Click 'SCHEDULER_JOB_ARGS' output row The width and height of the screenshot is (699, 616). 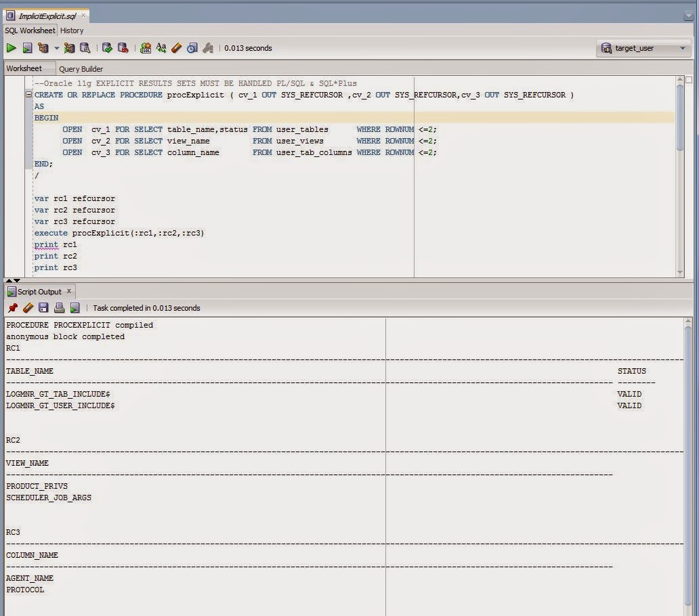pyautogui.click(x=49, y=498)
